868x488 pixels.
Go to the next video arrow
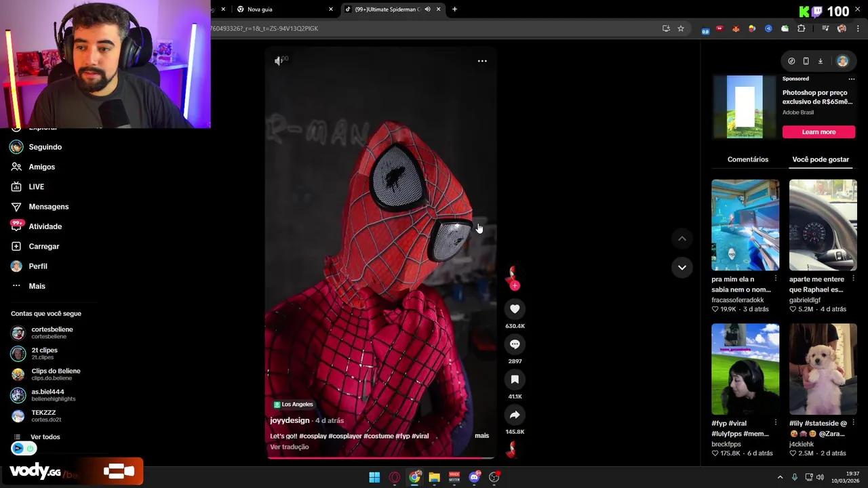tap(682, 267)
